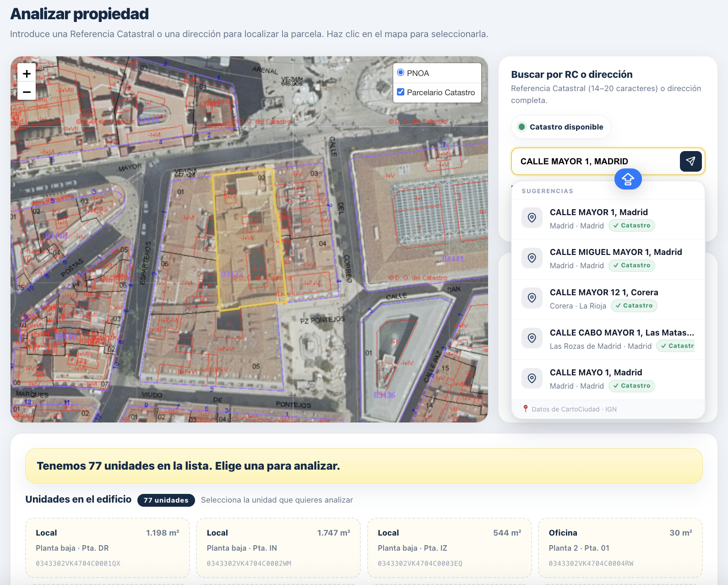The width and height of the screenshot is (728, 585).
Task: Toggle the Parcelario Catastro overlay checkbox
Action: coord(401,92)
